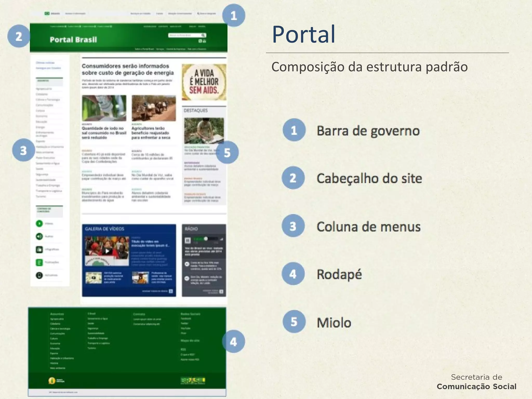Open article 'Agricultores terão benefício reajustado'
The width and height of the screenshot is (532, 399).
[151, 133]
